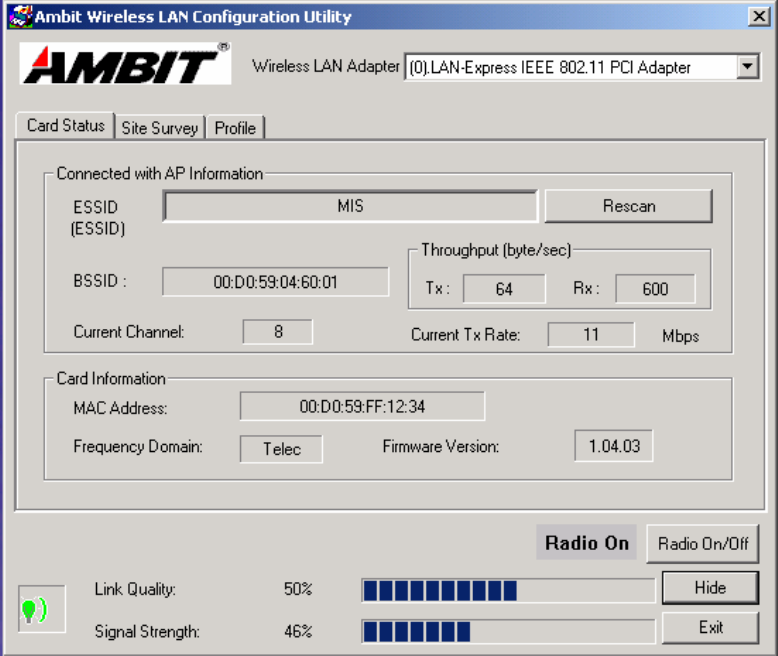Image resolution: width=778 pixels, height=656 pixels.
Task: Click the Signal Strength 46% value
Action: pyautogui.click(x=298, y=631)
